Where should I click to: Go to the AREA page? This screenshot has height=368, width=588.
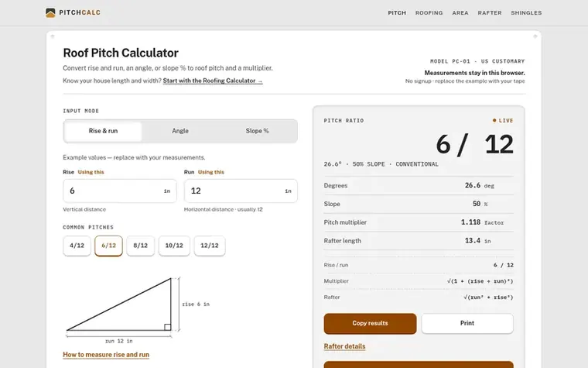coord(460,12)
